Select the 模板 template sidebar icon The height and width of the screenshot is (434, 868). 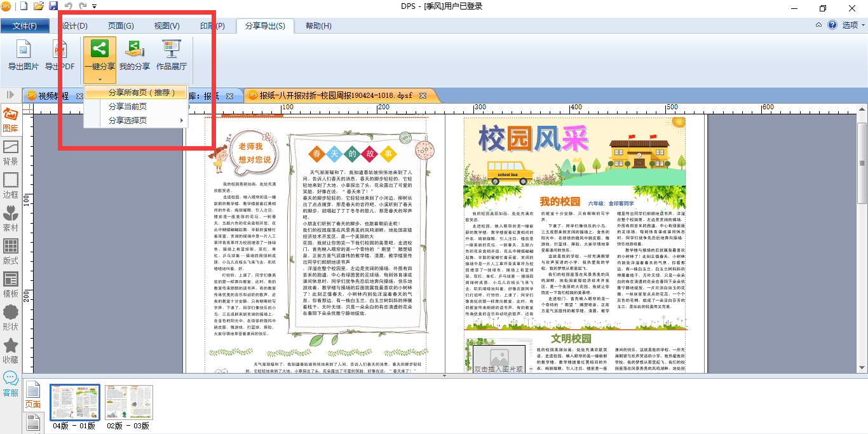click(11, 285)
